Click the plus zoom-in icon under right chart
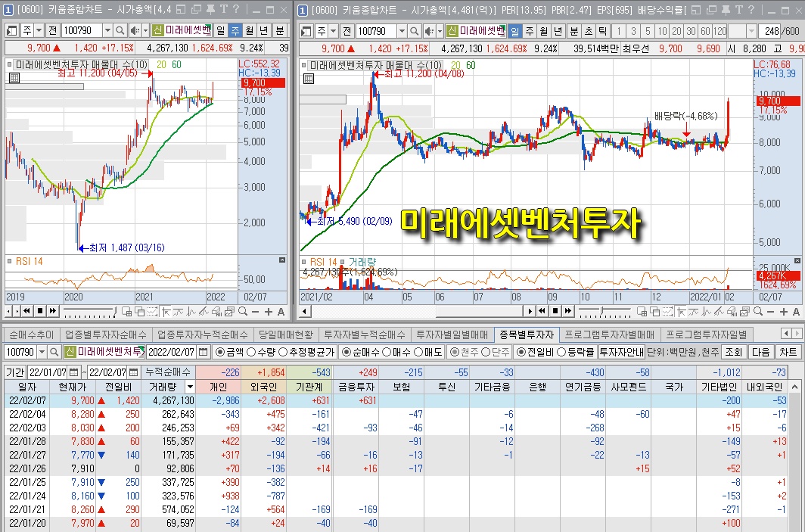 (784, 312)
